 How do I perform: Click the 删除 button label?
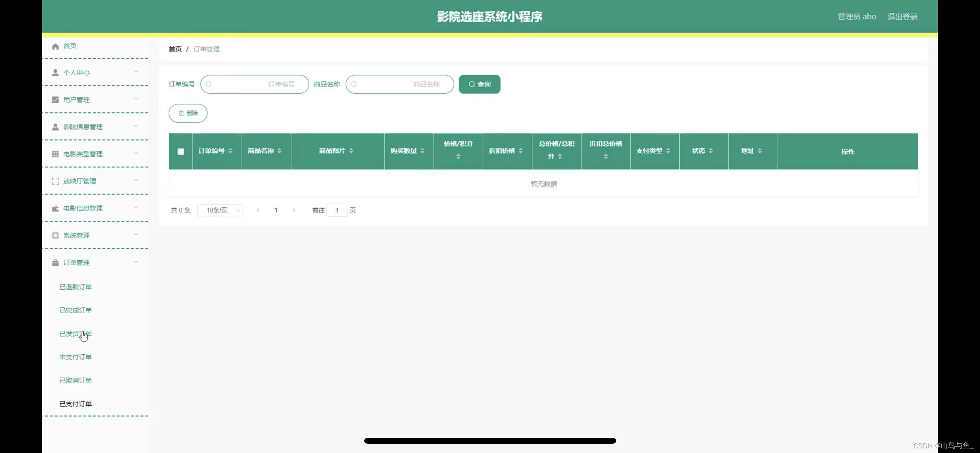192,113
